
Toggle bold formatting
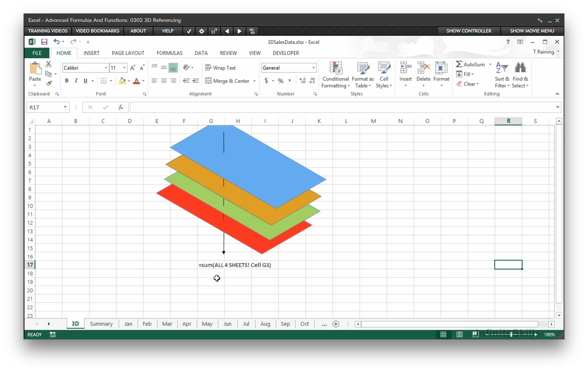pos(67,81)
